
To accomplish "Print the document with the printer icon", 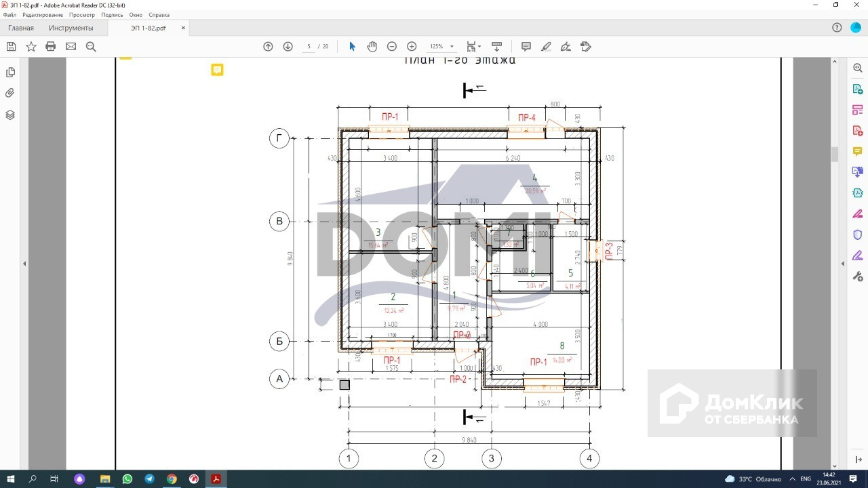I will (x=51, y=47).
